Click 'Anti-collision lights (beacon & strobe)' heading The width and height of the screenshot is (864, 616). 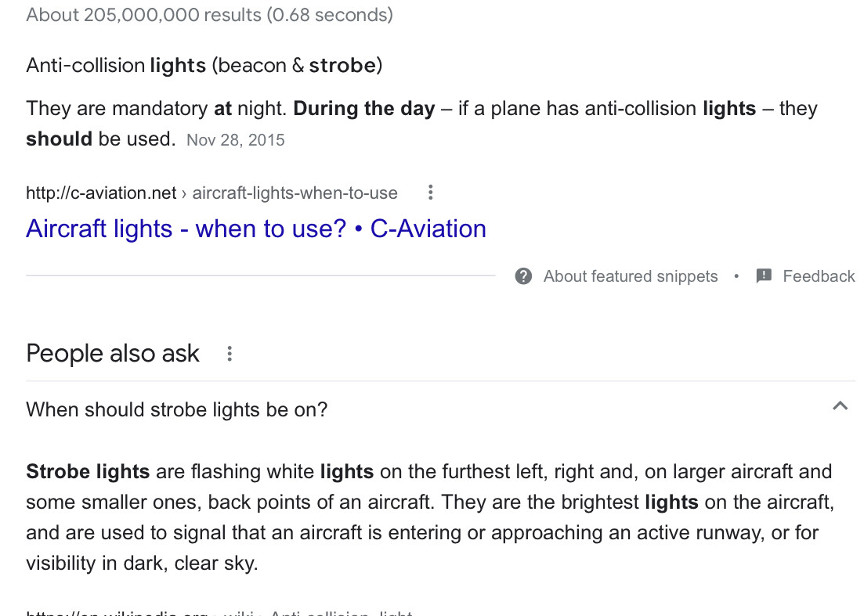204,65
